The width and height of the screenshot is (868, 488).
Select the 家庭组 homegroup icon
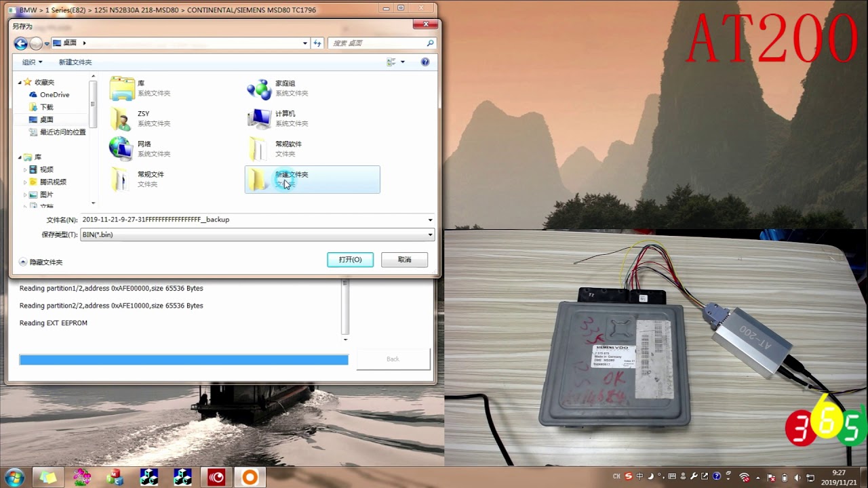coord(259,88)
